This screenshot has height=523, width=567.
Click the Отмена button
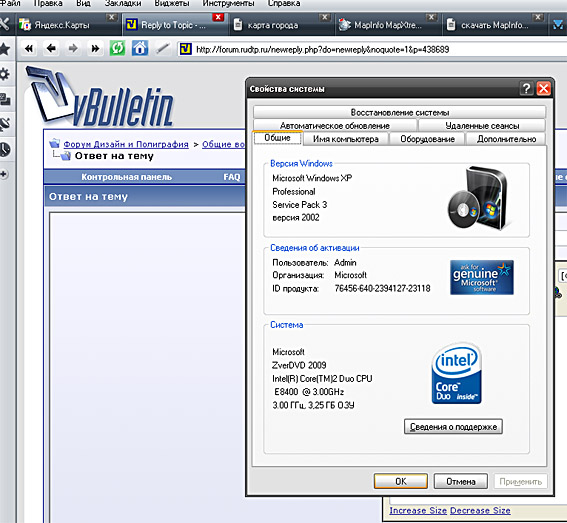(x=461, y=481)
